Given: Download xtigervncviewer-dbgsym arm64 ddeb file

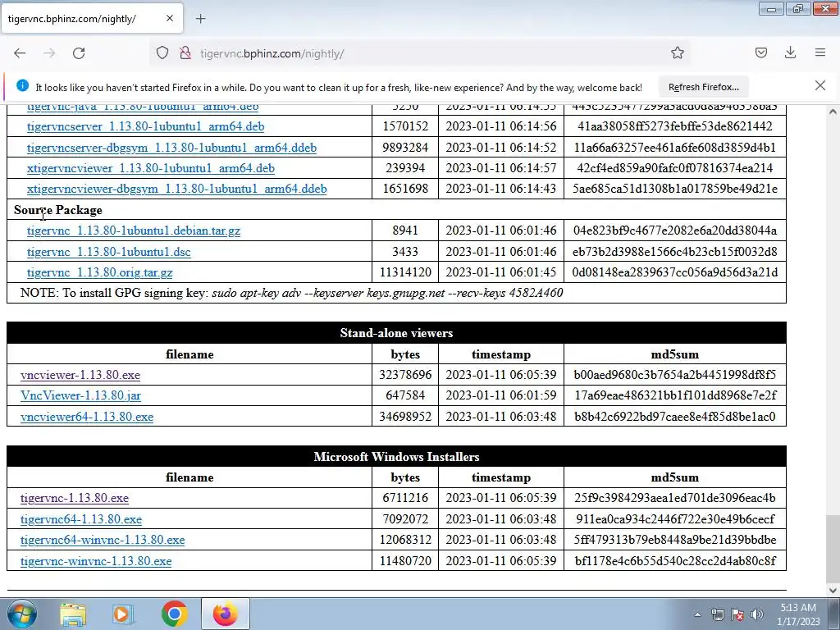Looking at the screenshot, I should click(177, 189).
